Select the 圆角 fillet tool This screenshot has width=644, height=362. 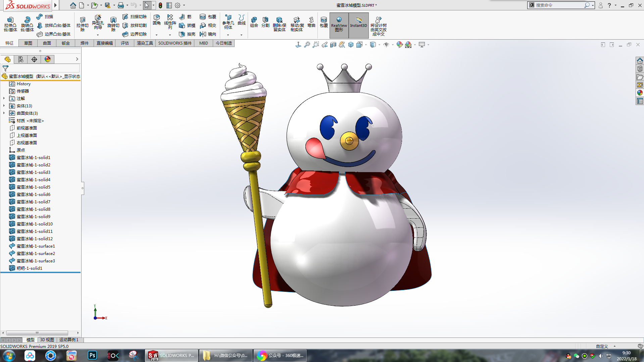point(156,20)
